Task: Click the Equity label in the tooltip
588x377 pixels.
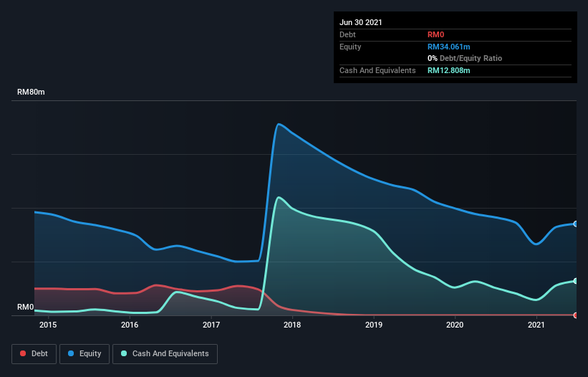Action: point(350,47)
